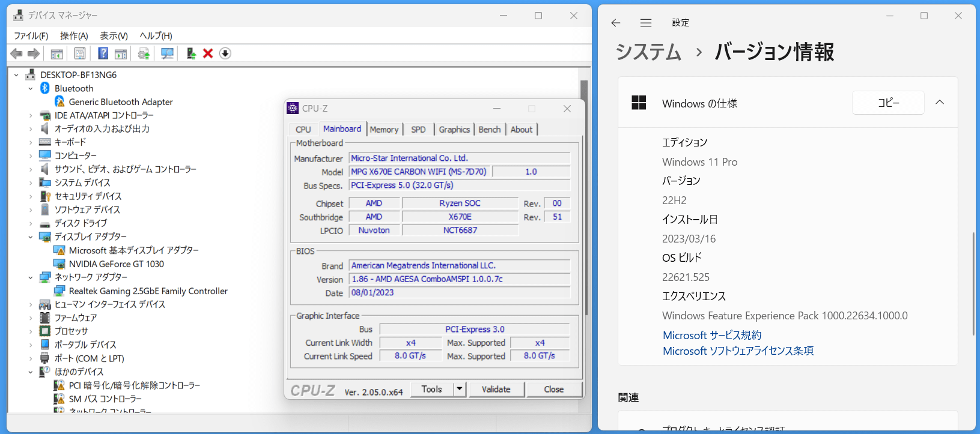Collapse the ネットワーク アダプター node
Screen dimensions: 980x434
[x=31, y=277]
